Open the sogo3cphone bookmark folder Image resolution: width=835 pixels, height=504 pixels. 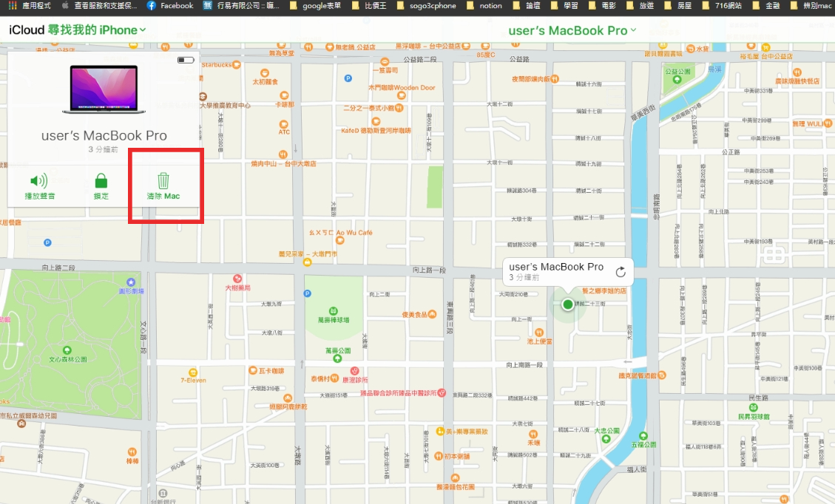click(x=426, y=6)
